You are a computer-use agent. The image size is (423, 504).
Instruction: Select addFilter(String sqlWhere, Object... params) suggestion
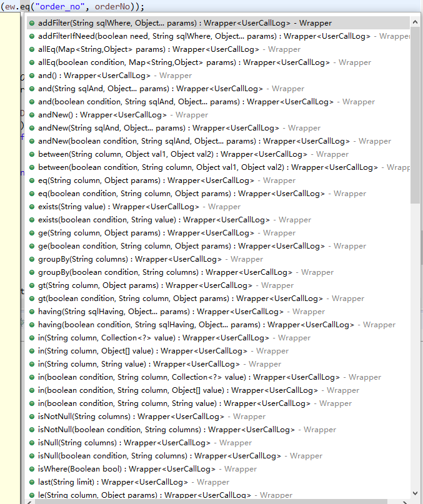218,23
